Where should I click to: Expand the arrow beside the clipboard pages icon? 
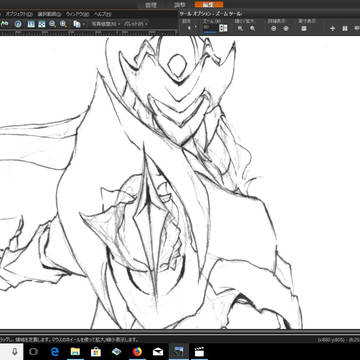point(84,24)
